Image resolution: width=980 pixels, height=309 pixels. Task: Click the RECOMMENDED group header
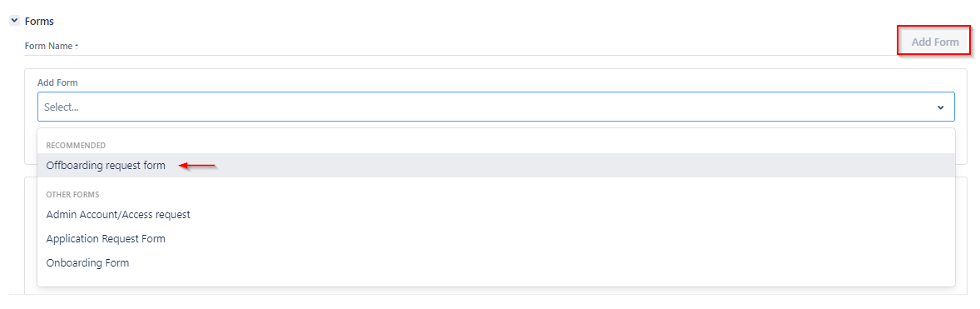(x=76, y=145)
